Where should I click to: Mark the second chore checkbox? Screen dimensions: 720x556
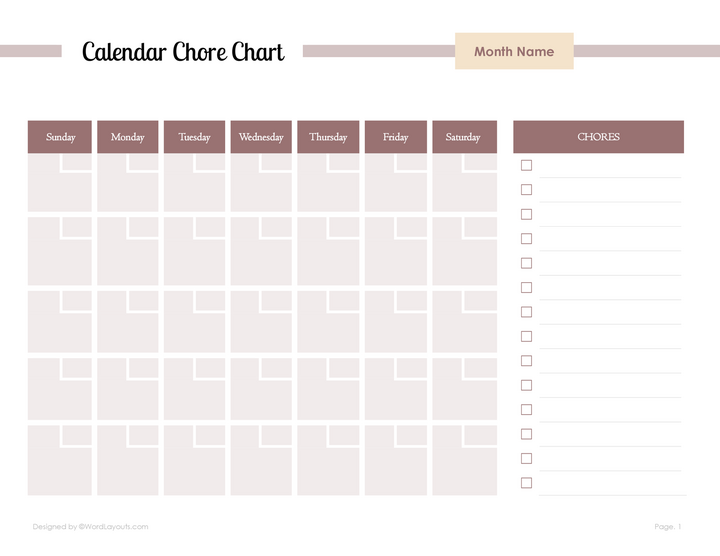tap(526, 190)
